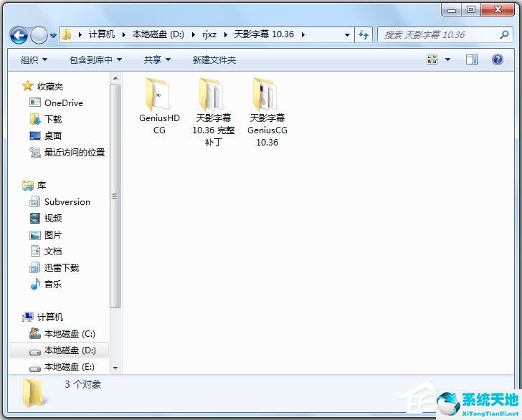This screenshot has width=522, height=420.
Task: Select 计算机 in the address path
Action: (x=102, y=34)
